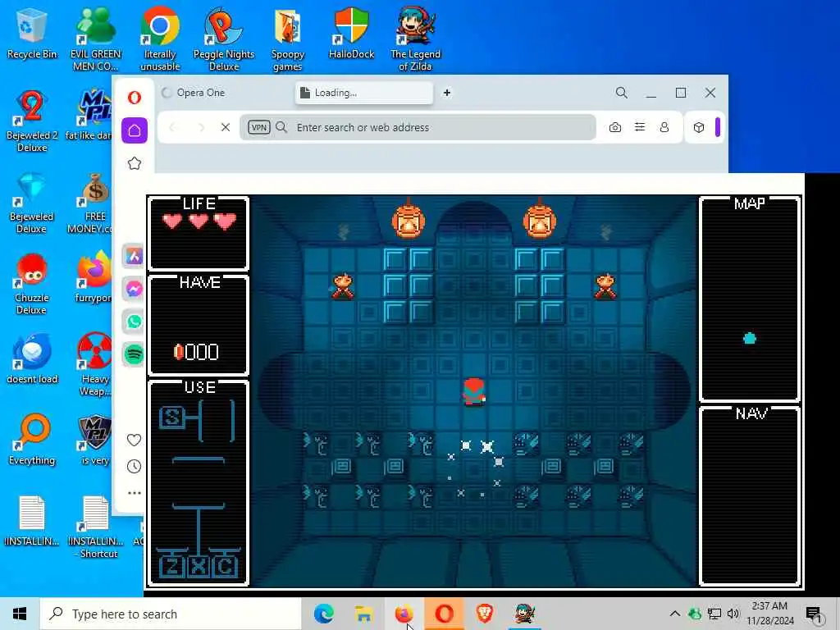
Task: Launch The Legend of Zilda shortcut
Action: (x=415, y=39)
